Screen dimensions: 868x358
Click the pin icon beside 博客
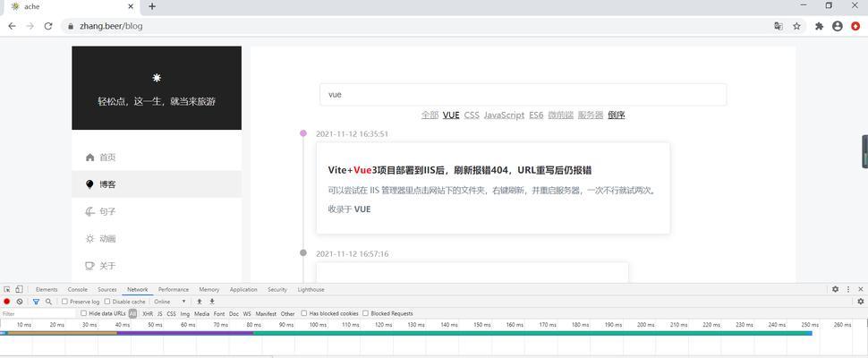tap(89, 184)
